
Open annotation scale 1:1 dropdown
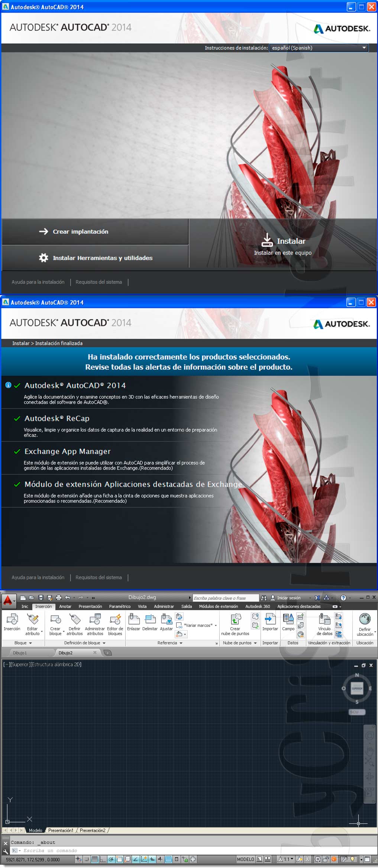(x=285, y=859)
